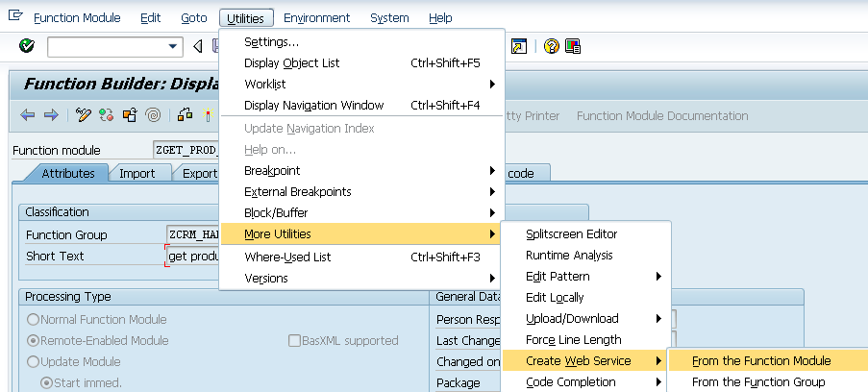Tick the BasXML supported checkbox

(294, 340)
